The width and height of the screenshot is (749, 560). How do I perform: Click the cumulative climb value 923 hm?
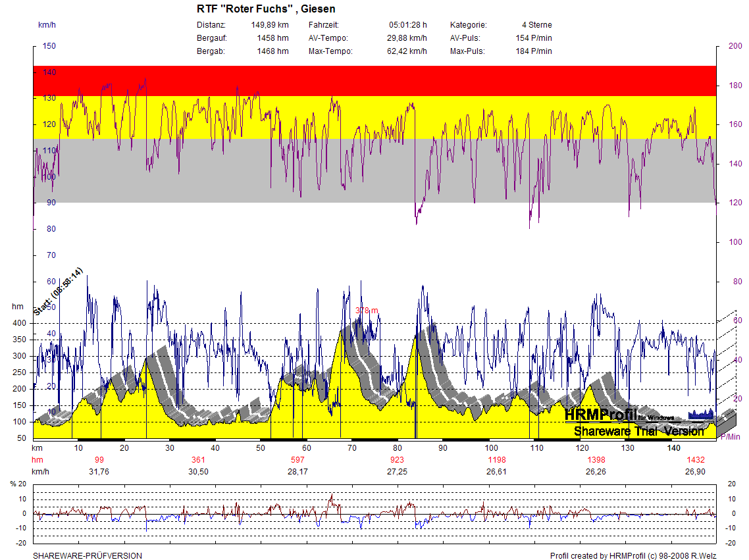[x=398, y=459]
